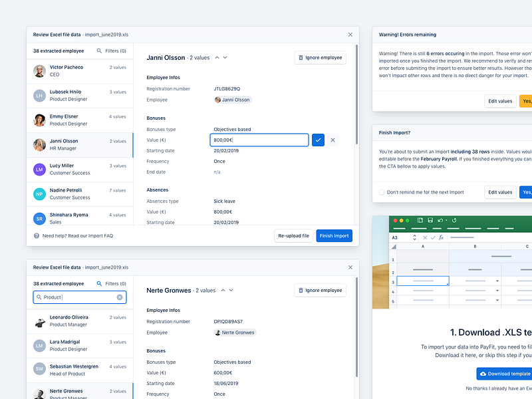This screenshot has height=399, width=532.
Task: Close the bottom Review Excel file dialog
Action: tap(350, 267)
